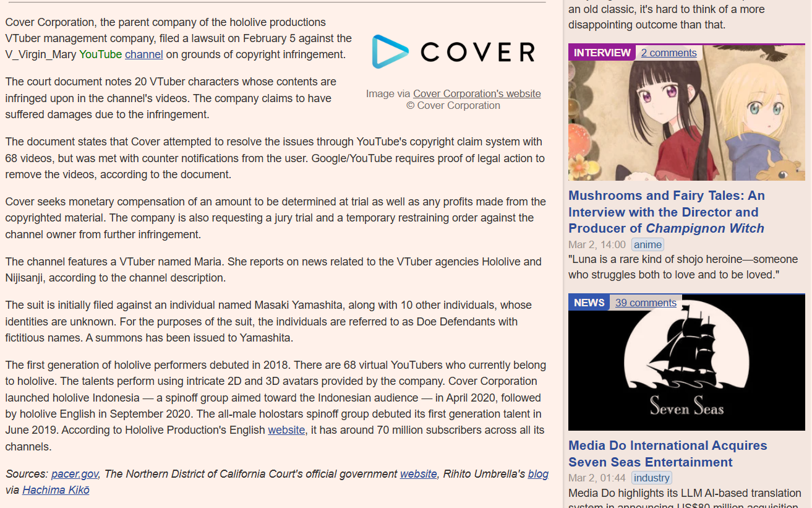812x508 pixels.
Task: Open the YouTube 'channel' link
Action: pyautogui.click(x=144, y=54)
